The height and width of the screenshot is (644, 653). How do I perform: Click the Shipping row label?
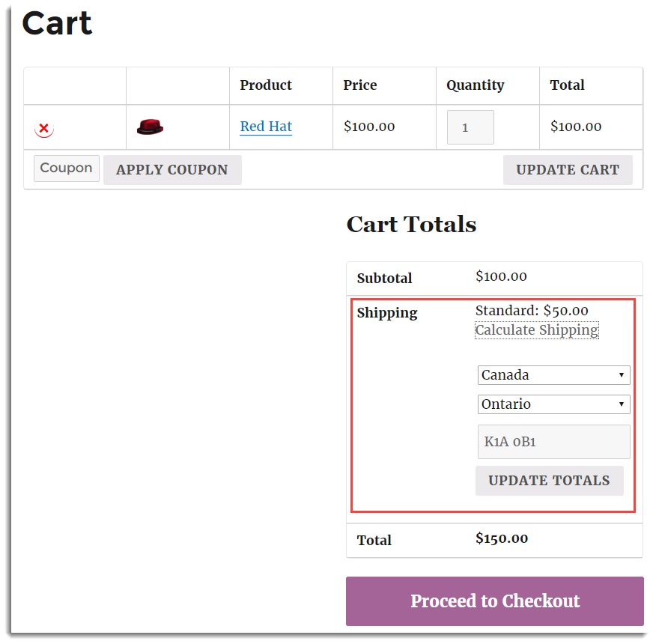(x=387, y=312)
